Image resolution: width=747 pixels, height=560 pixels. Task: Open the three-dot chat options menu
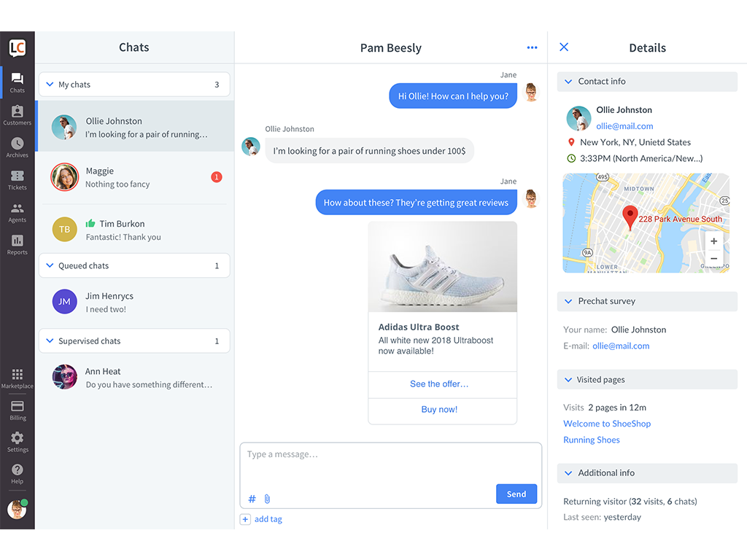(x=532, y=48)
